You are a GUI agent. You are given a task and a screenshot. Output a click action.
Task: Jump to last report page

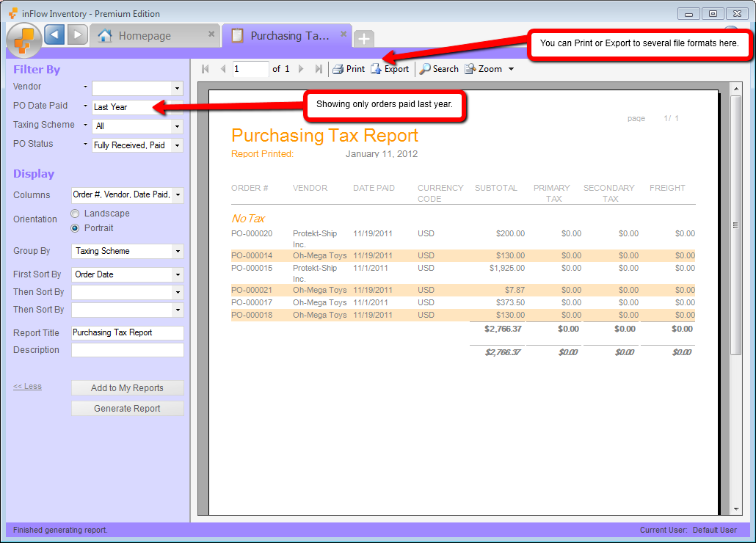tap(319, 69)
